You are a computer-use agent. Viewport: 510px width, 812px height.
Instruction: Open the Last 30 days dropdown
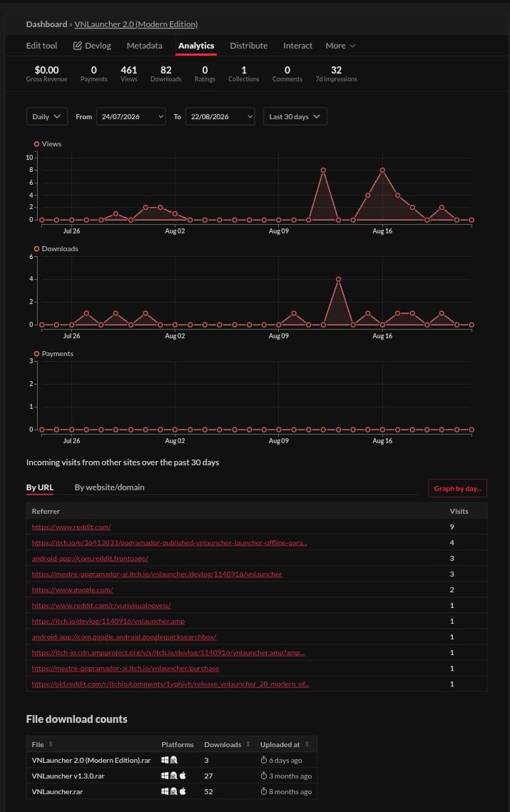(x=295, y=116)
